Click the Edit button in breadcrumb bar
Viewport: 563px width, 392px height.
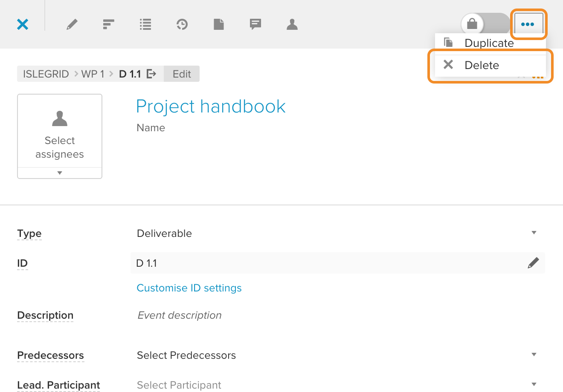(182, 74)
